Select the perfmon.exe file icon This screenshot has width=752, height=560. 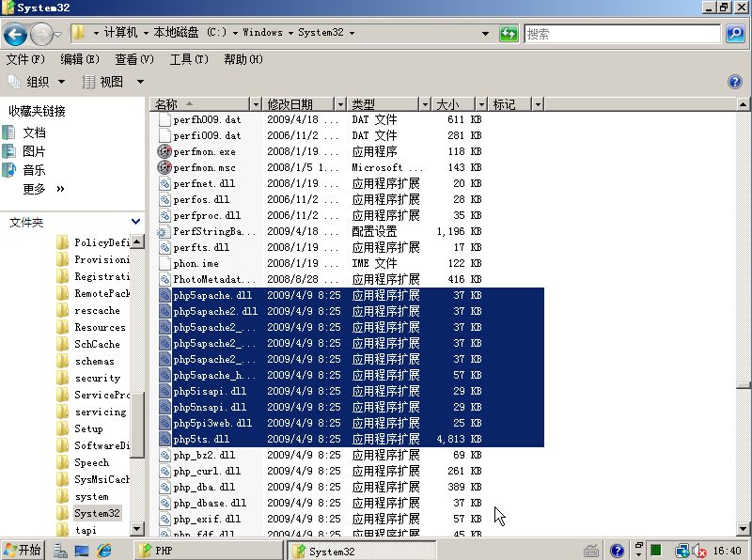(x=164, y=151)
